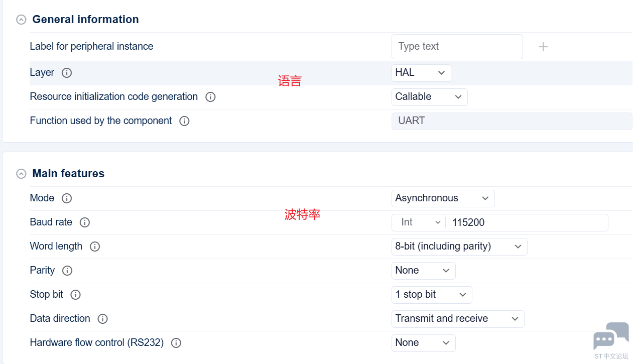Click the baud rate value field 115200

[x=527, y=222]
